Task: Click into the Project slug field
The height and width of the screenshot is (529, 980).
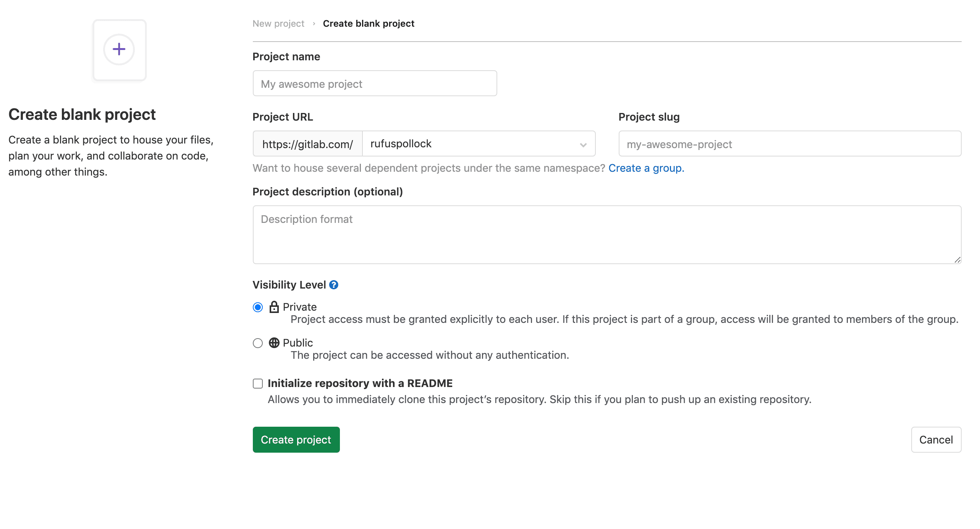Action: (x=789, y=144)
